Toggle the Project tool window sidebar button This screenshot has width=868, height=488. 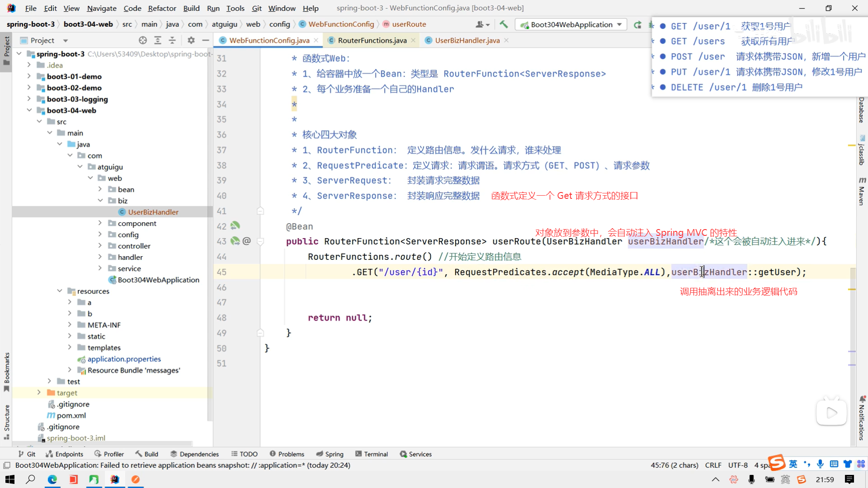[x=6, y=50]
